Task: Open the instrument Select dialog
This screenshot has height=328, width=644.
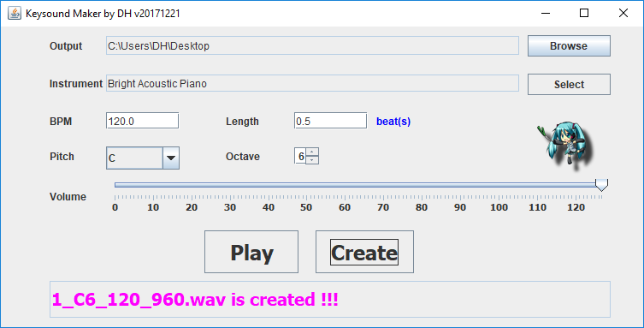Action: pyautogui.click(x=569, y=84)
